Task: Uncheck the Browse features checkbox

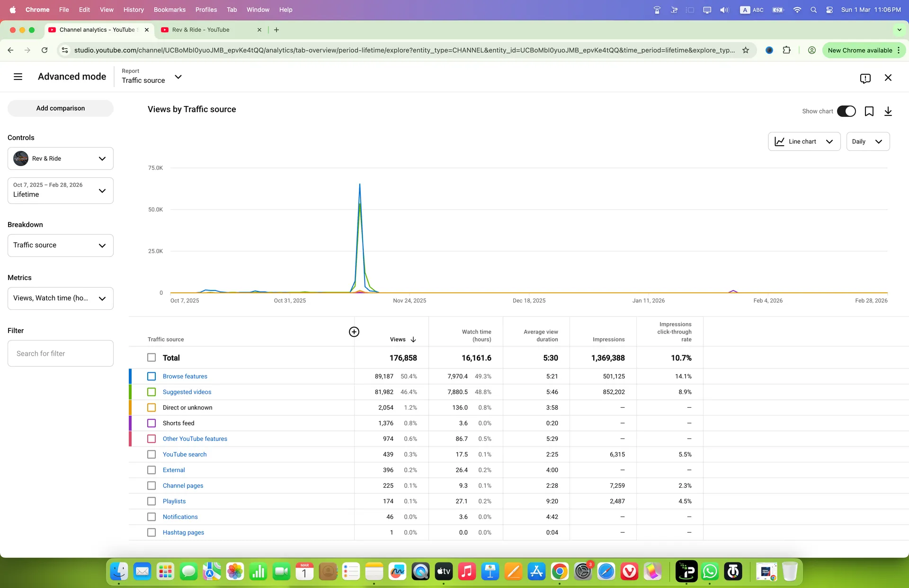Action: click(151, 376)
